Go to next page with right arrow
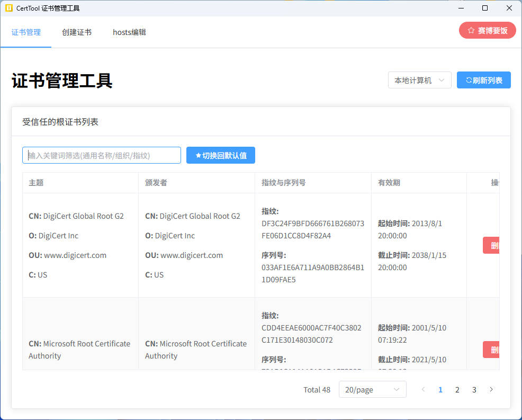Viewport: 522px width, 420px height. point(491,389)
